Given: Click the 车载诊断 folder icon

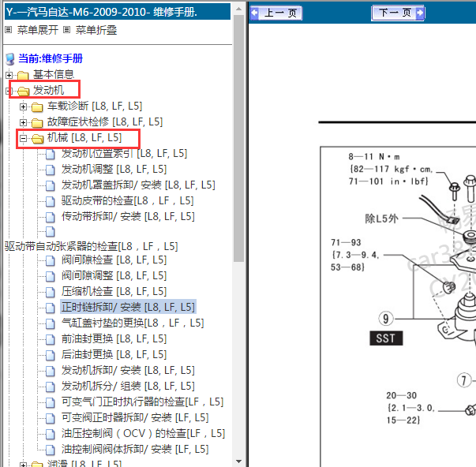Looking at the screenshot, I should (x=37, y=106).
